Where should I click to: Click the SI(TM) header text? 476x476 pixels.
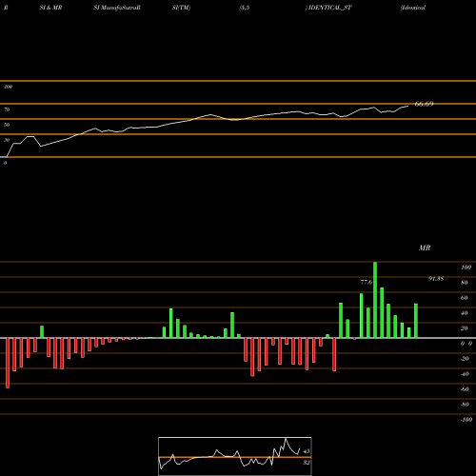pyautogui.click(x=181, y=8)
